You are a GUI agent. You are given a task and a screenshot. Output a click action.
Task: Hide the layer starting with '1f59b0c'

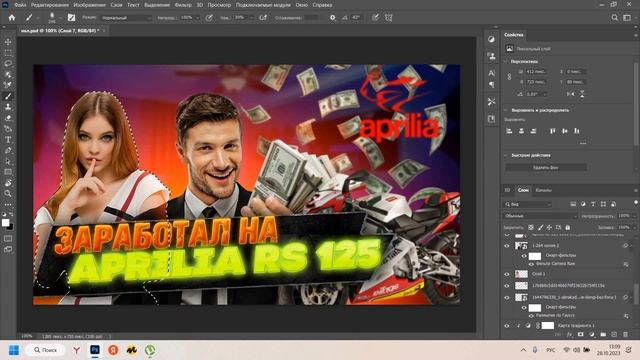[507, 286]
